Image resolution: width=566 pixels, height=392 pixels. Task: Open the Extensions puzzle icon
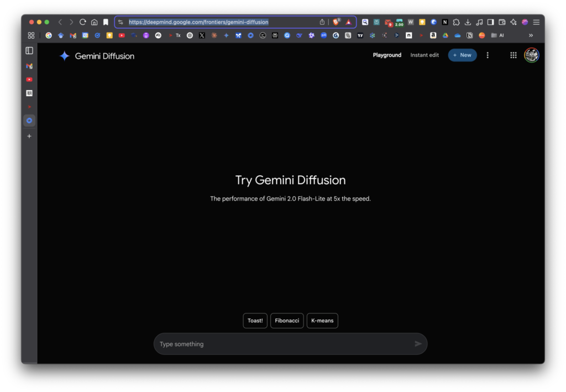click(456, 22)
